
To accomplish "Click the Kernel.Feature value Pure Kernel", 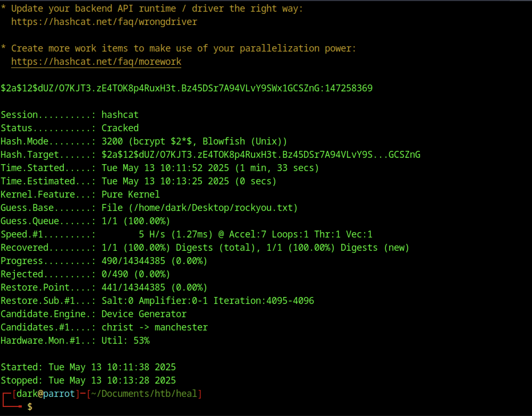I will point(130,194).
